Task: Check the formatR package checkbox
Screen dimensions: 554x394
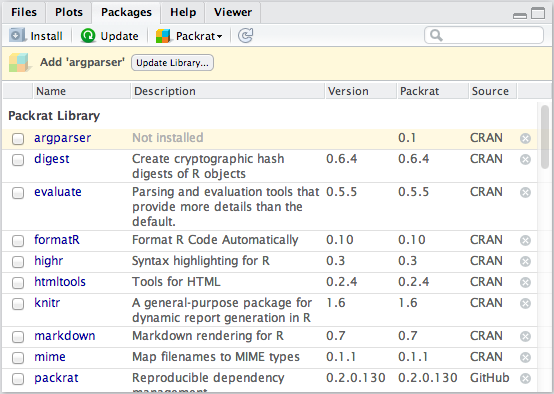Action: 18,241
